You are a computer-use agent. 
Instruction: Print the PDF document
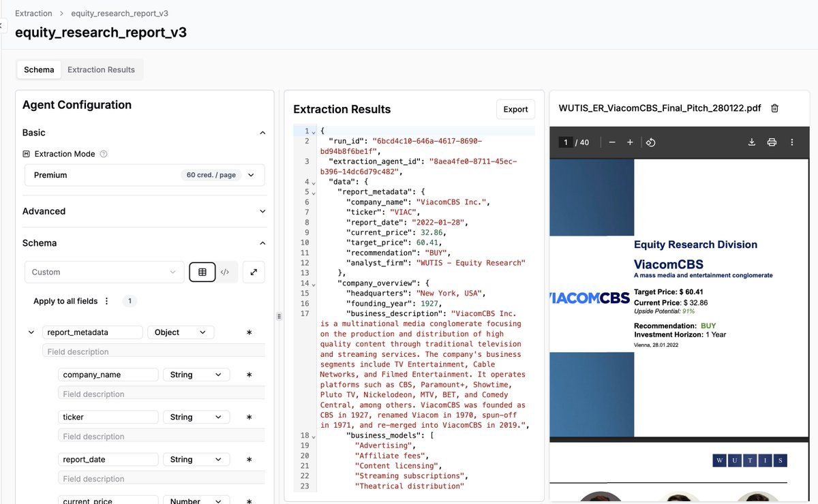click(772, 142)
